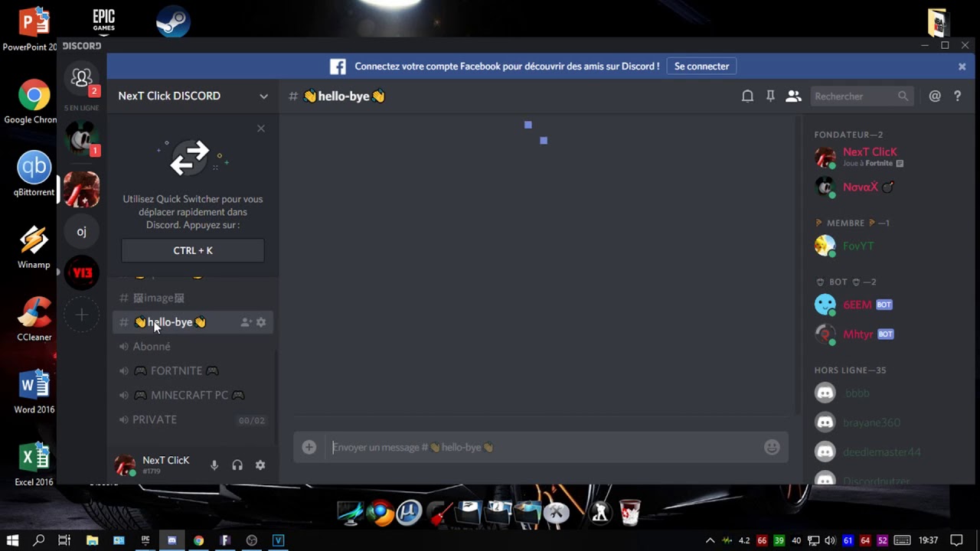
Task: Join the FORTNITE voice channel
Action: coord(193,370)
